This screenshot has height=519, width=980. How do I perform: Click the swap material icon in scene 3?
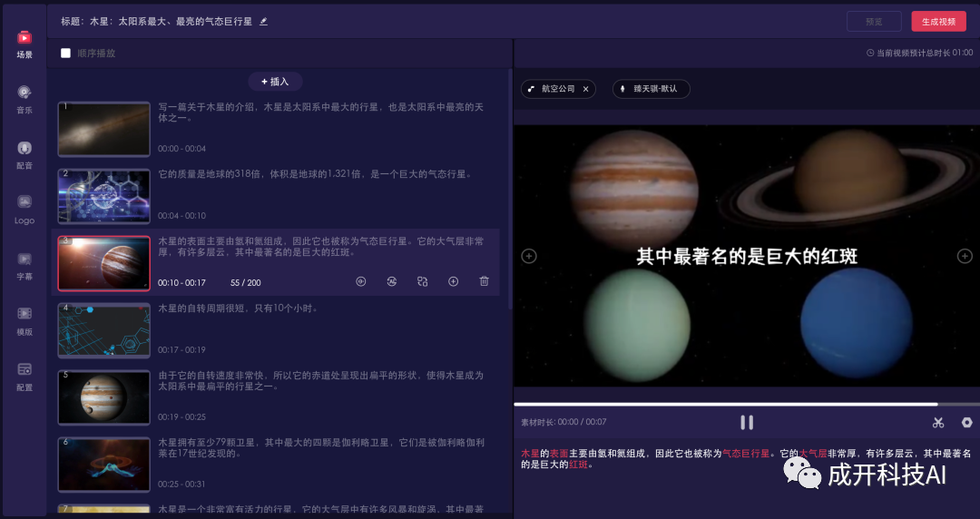tap(423, 281)
